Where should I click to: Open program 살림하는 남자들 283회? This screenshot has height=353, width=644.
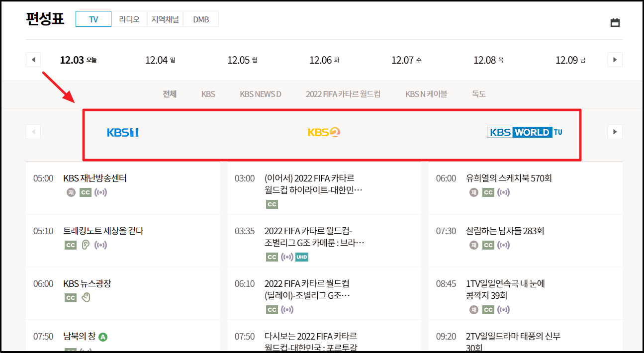pos(505,231)
